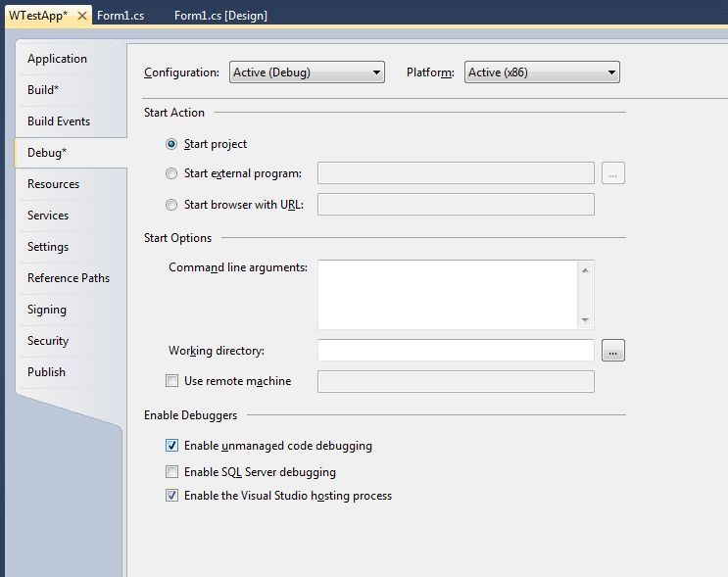Screen dimensions: 728x577
Task: Uncheck Enable unmanaged code debugging
Action: (171, 446)
